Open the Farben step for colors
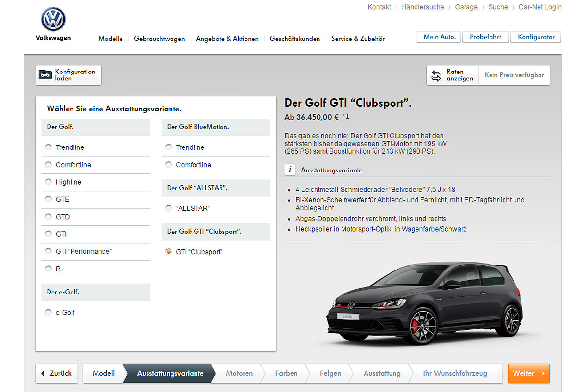The width and height of the screenshot is (588, 392). (x=286, y=373)
